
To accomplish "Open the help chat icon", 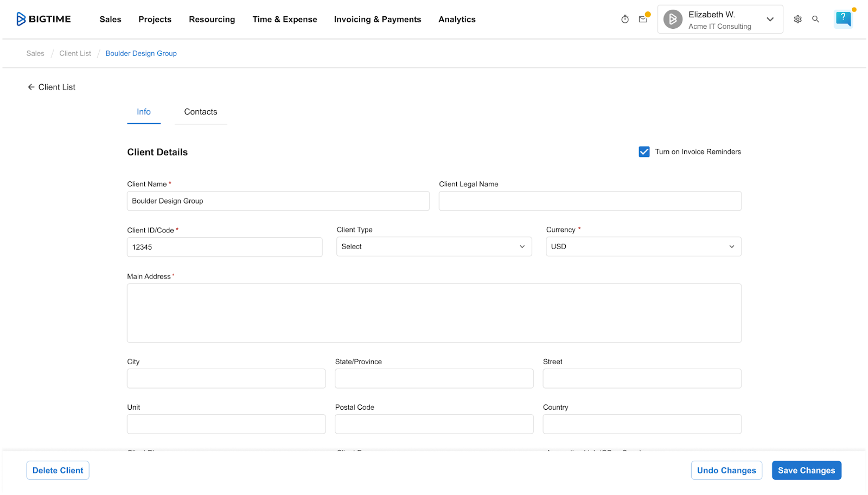I will click(843, 18).
